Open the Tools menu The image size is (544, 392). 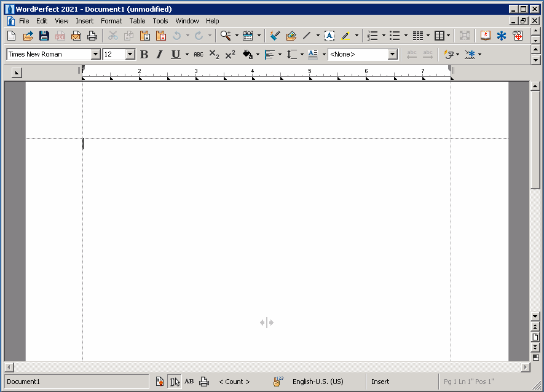click(x=160, y=21)
